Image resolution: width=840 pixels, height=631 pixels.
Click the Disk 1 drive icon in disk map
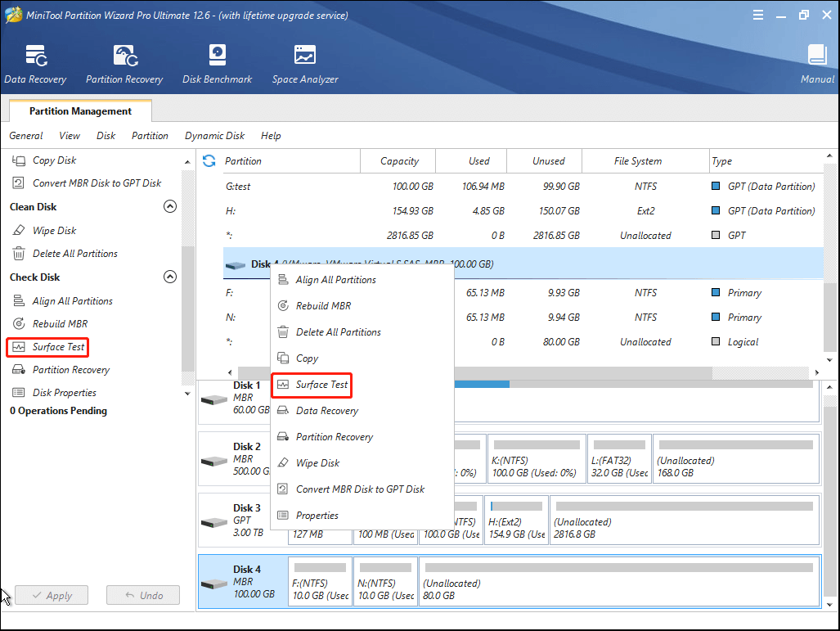coord(213,400)
